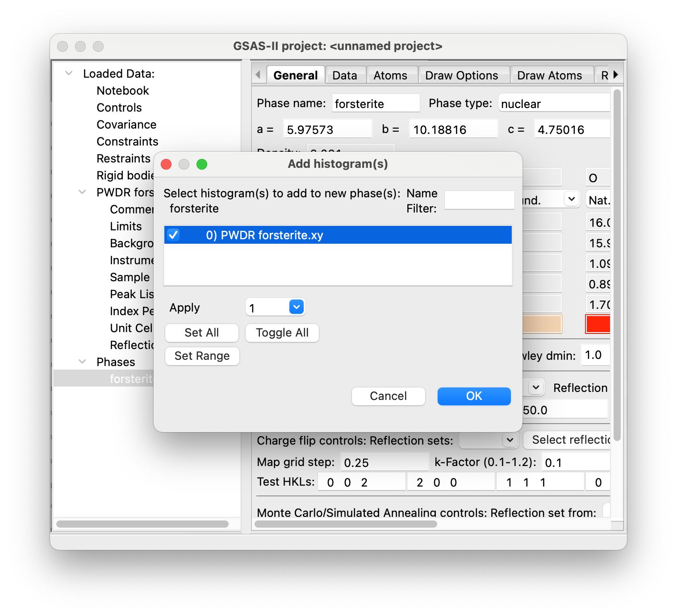Collapse the PWDR forsterite tree node

pyautogui.click(x=82, y=192)
